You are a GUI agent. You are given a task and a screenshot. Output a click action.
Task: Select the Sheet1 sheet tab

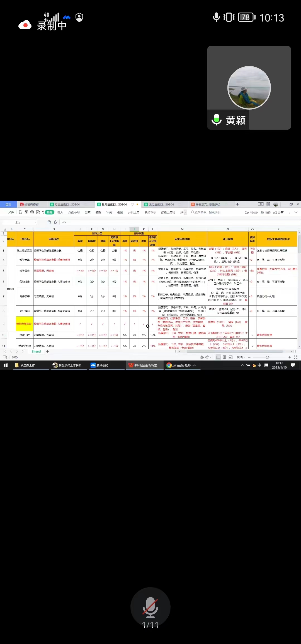click(37, 352)
